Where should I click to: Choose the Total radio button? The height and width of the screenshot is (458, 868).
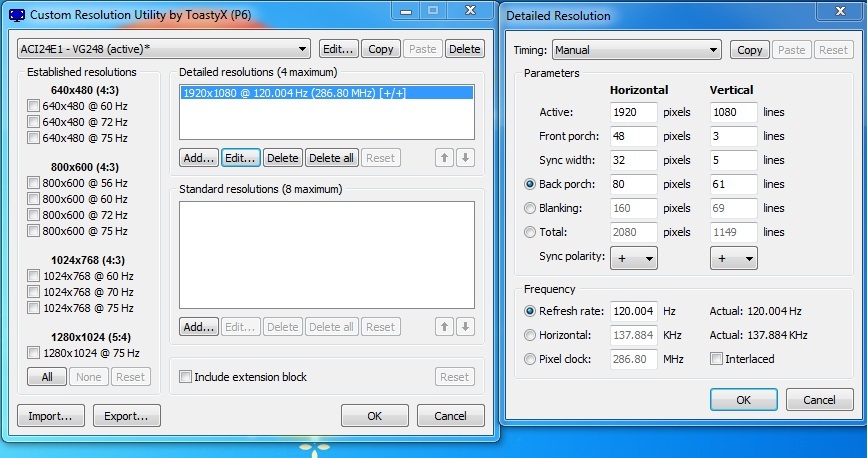tap(530, 232)
